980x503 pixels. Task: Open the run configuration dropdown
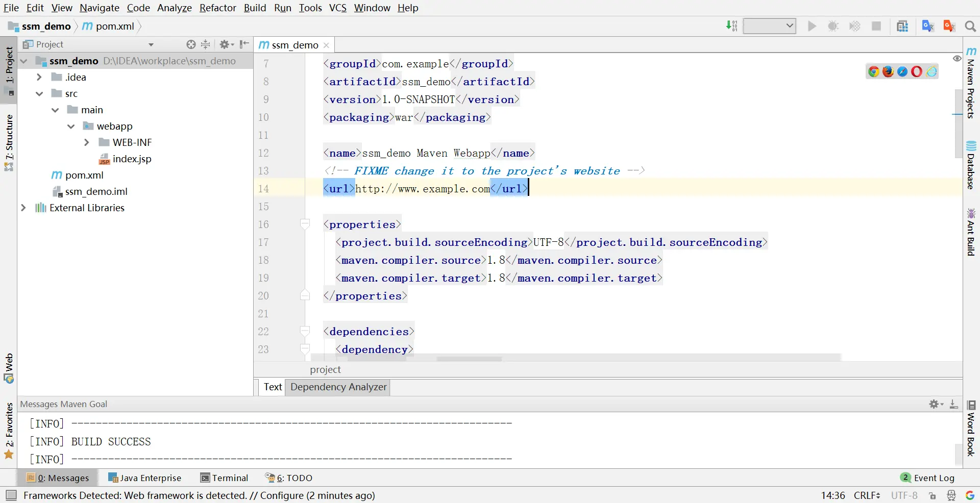[x=769, y=26]
